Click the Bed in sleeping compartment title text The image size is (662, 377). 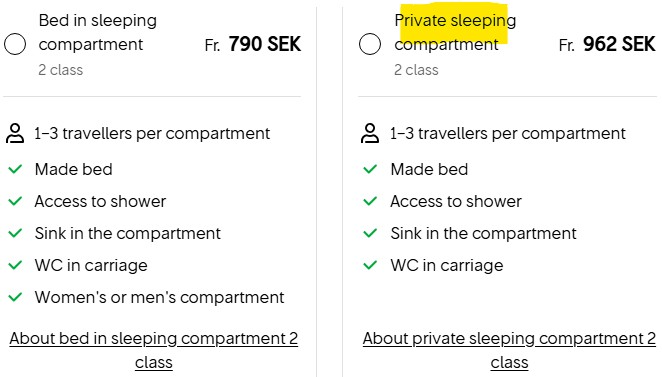click(x=98, y=32)
